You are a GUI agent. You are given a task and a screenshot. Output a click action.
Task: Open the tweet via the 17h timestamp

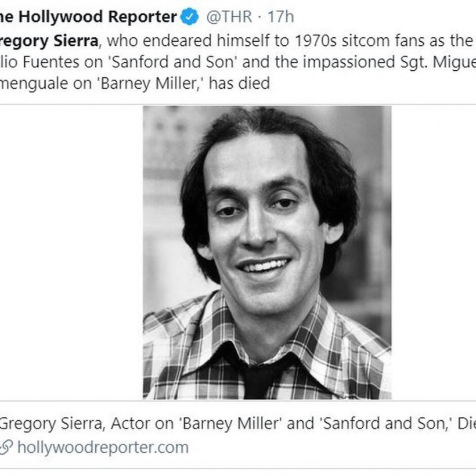(282, 17)
